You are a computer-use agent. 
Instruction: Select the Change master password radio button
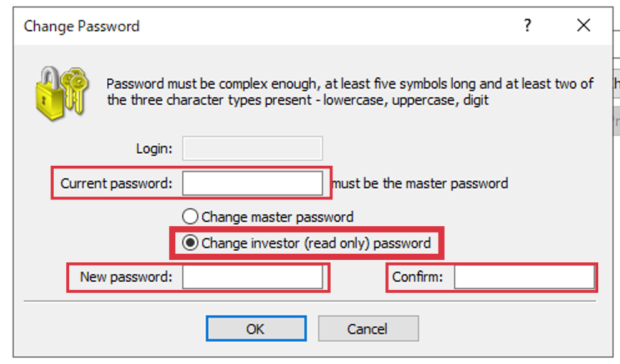coord(190,216)
